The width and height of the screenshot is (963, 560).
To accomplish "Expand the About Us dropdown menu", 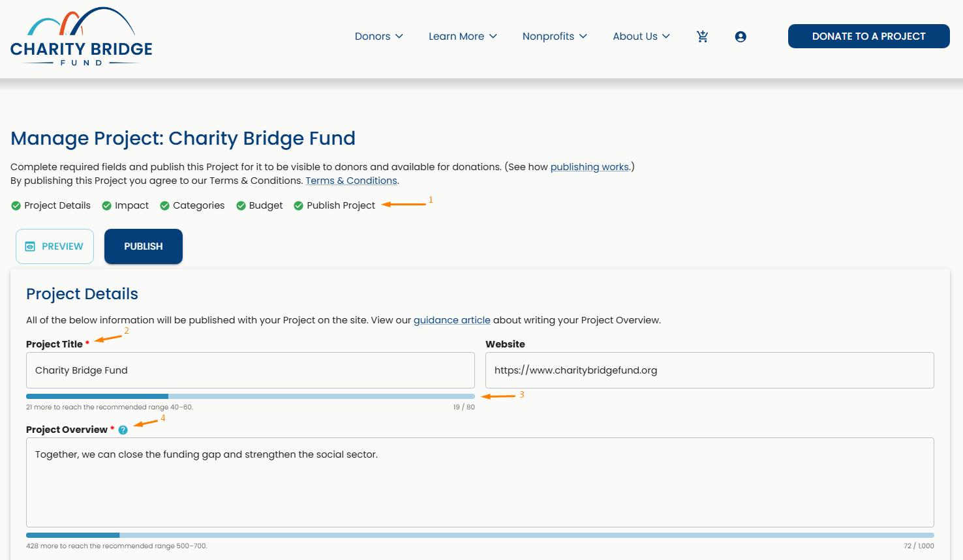I will (x=641, y=37).
